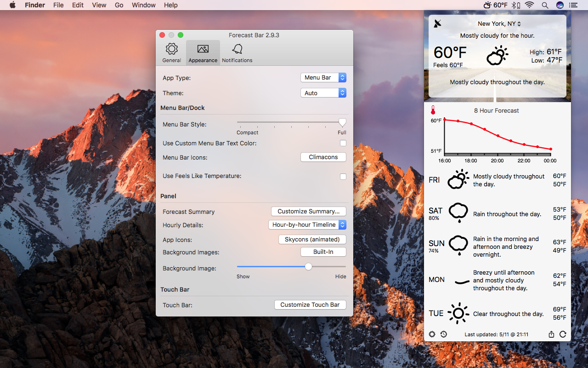Click the Bluetooth menu bar icon
Viewport: 588px width, 368px height.
pyautogui.click(x=516, y=5)
